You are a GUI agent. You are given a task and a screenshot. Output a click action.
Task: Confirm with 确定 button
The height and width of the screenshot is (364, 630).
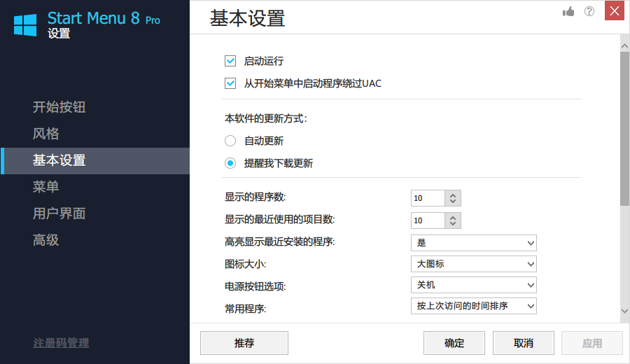click(x=454, y=343)
